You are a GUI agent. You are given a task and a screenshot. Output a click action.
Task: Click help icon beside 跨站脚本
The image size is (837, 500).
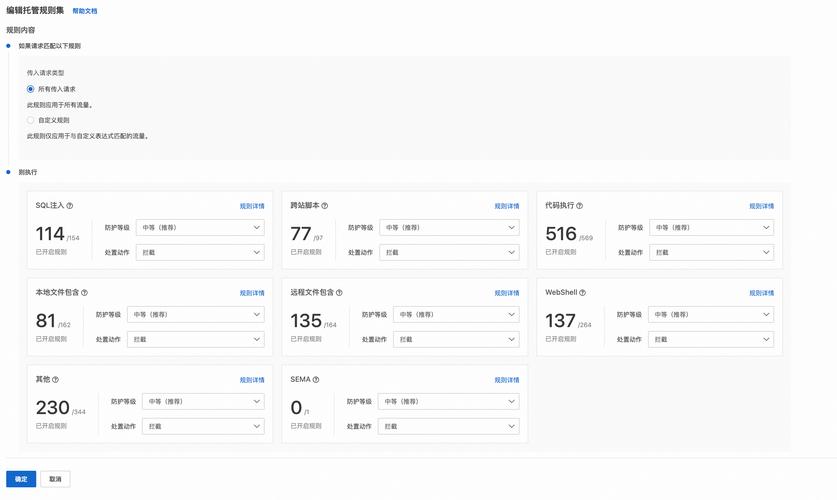tap(325, 206)
